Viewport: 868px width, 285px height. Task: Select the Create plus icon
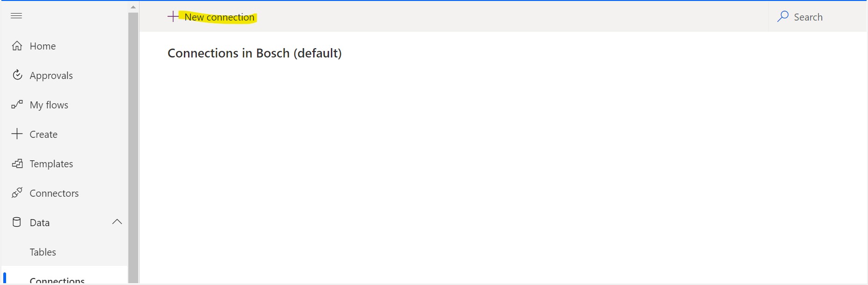coord(17,134)
